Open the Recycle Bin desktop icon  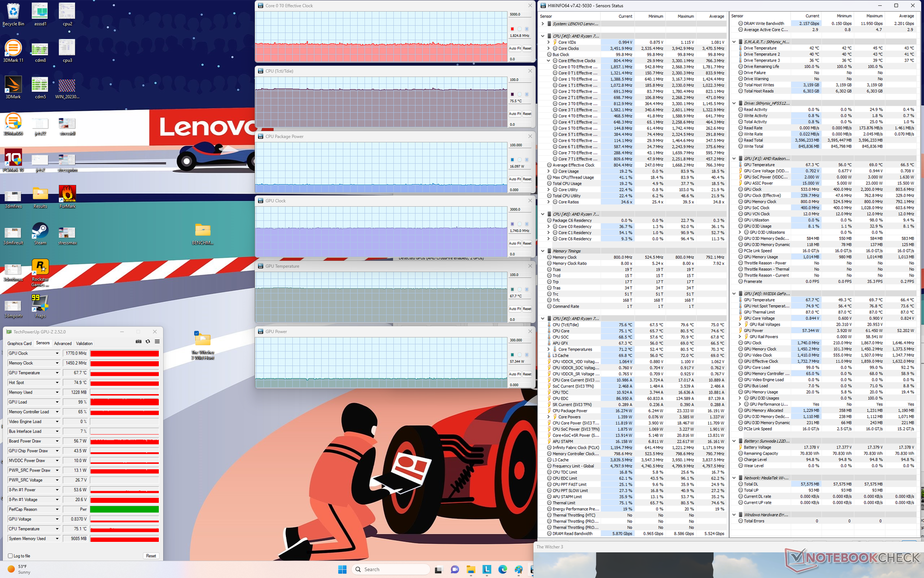tap(13, 14)
